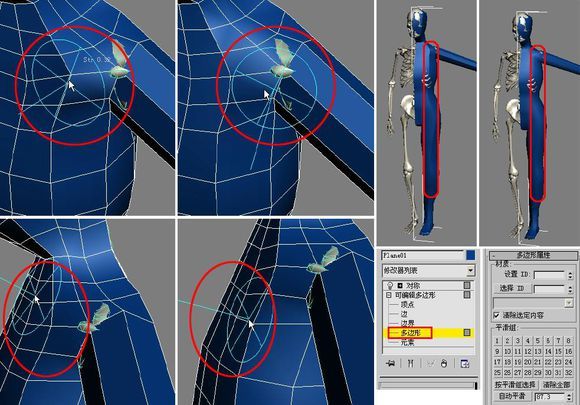
Task: Expand the plus box beside 对称 modifier
Action: pyautogui.click(x=400, y=286)
